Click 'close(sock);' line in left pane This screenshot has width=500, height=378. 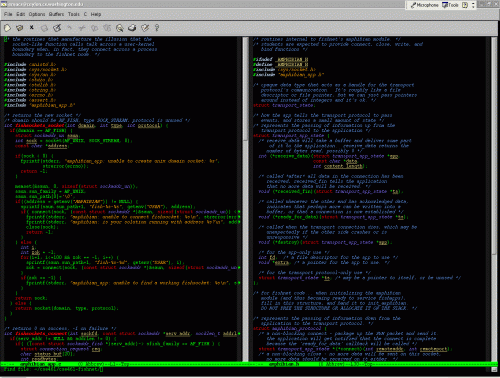pos(42,227)
